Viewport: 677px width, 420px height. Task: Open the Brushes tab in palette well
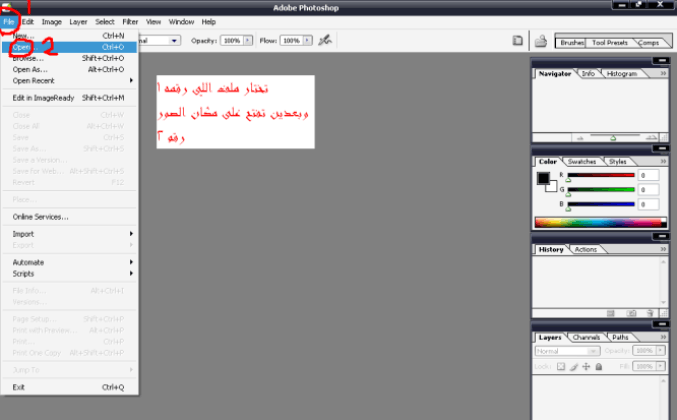click(x=572, y=43)
